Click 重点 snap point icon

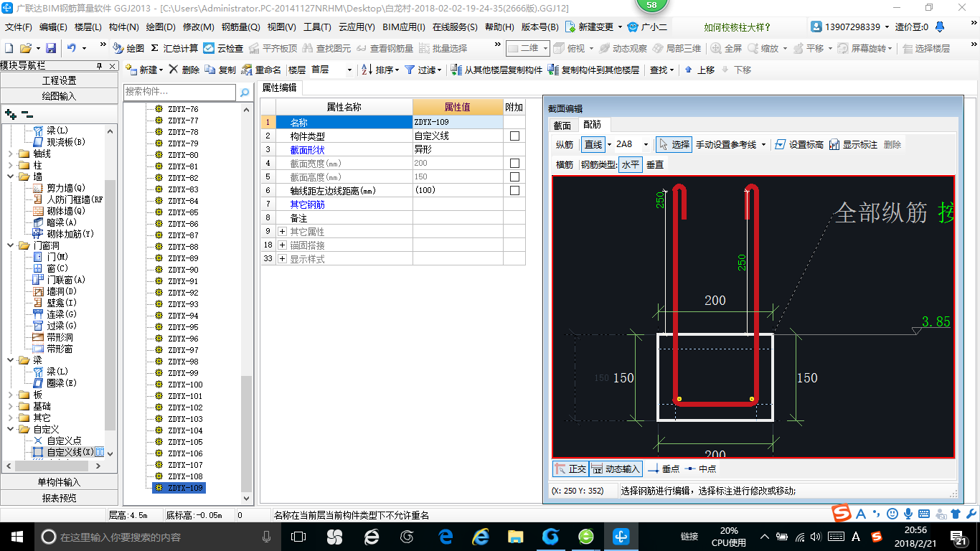click(664, 468)
